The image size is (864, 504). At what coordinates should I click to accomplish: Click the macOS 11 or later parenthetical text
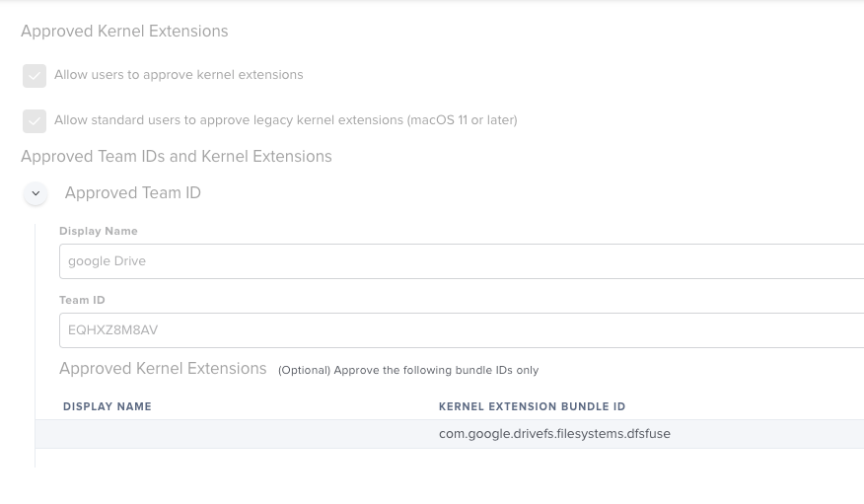tap(462, 119)
